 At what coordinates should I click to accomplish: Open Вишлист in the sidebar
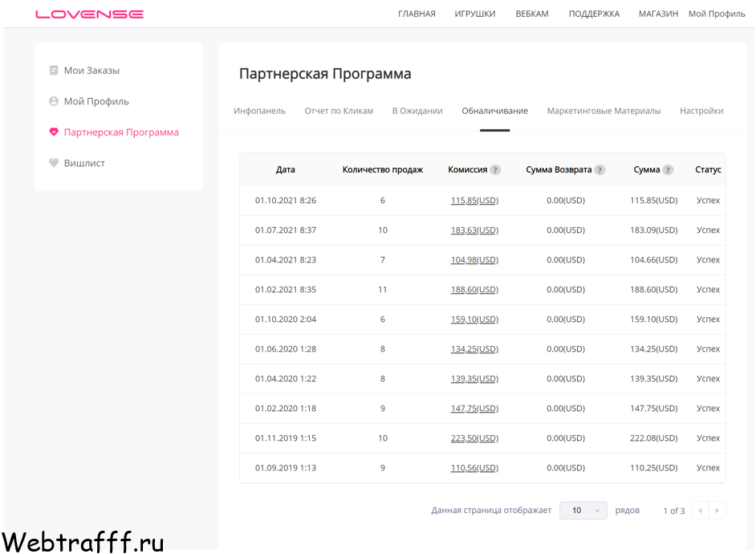[84, 163]
